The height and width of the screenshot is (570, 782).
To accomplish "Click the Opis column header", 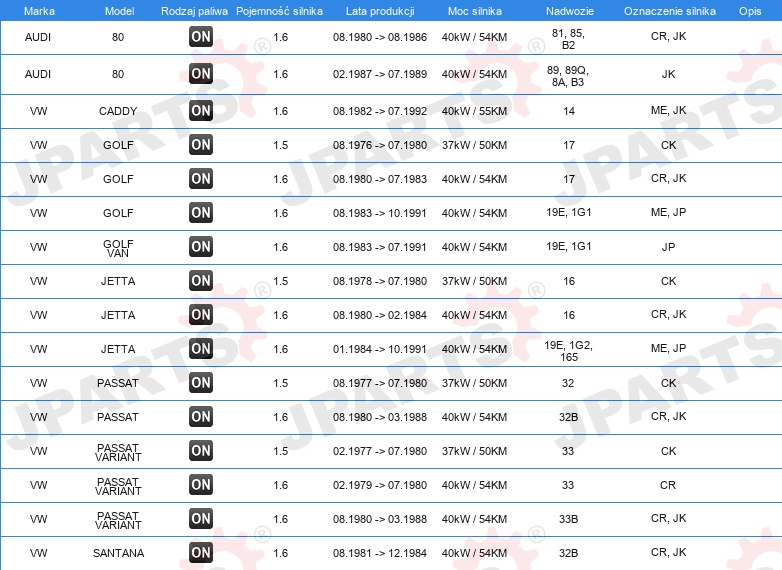I will tap(750, 11).
